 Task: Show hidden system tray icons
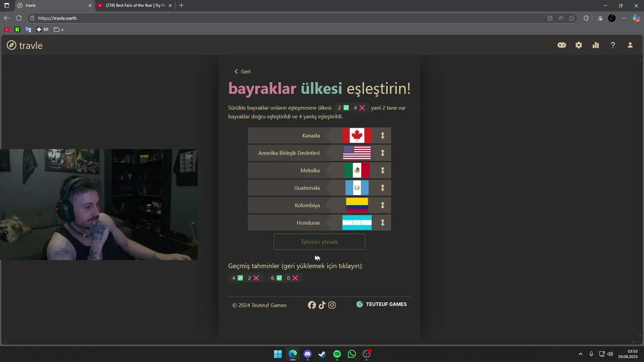pos(580,354)
